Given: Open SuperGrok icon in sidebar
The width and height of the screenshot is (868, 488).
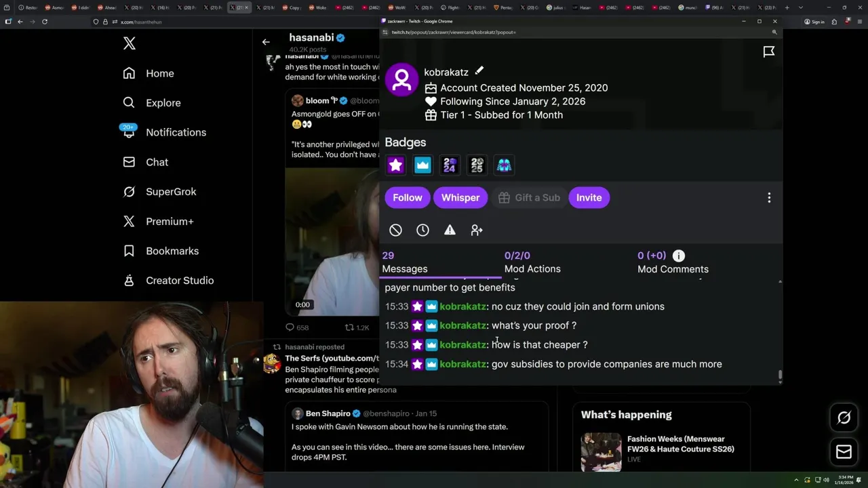Looking at the screenshot, I should (x=129, y=191).
